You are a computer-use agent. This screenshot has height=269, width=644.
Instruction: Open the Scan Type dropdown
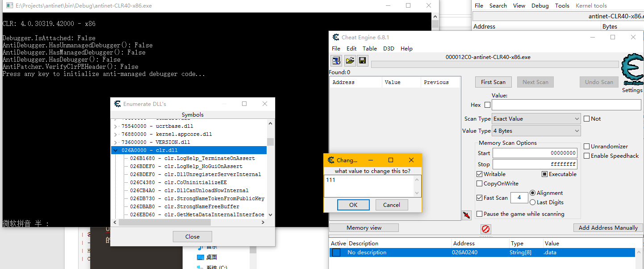[536, 119]
